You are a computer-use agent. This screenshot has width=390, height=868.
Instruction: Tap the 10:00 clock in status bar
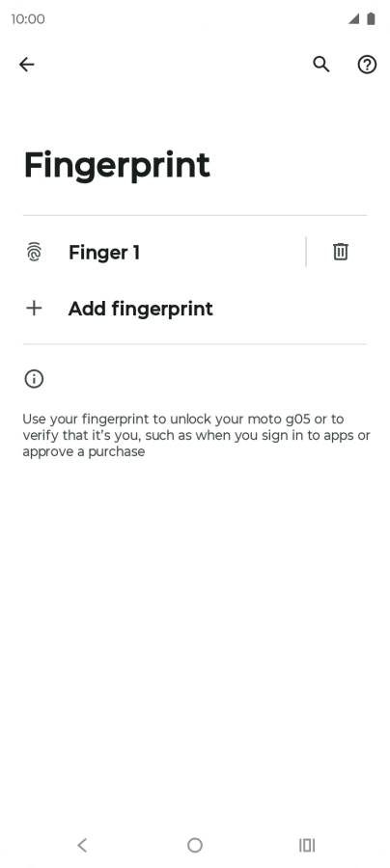pos(28,19)
